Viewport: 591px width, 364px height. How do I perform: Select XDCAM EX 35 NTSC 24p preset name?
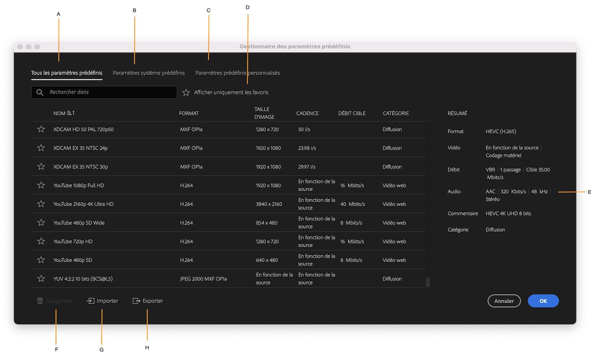click(x=81, y=148)
